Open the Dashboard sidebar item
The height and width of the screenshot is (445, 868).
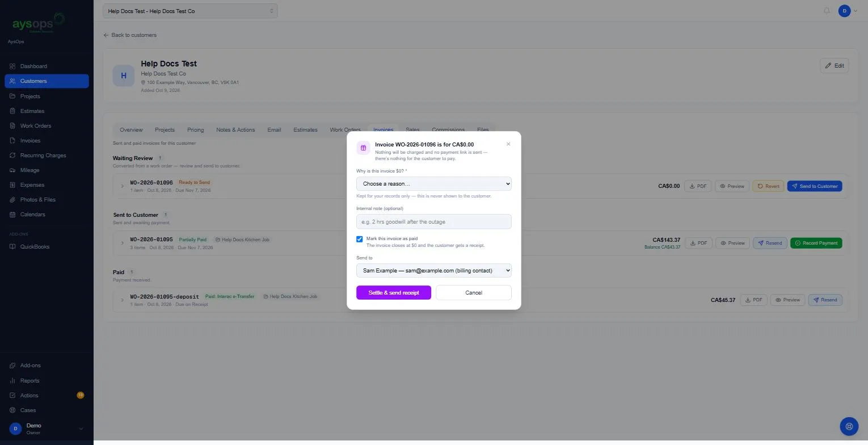[47, 66]
